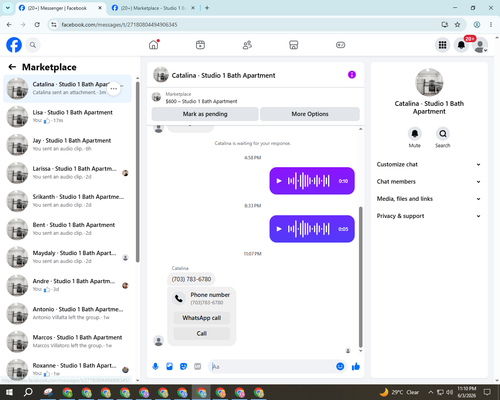500x400 pixels.
Task: Open Jay - Studio 1 Bath Apartment chat
Action: point(67,145)
